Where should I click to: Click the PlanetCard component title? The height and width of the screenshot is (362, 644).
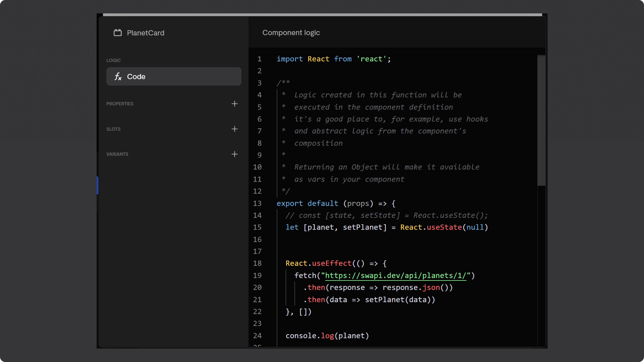146,33
